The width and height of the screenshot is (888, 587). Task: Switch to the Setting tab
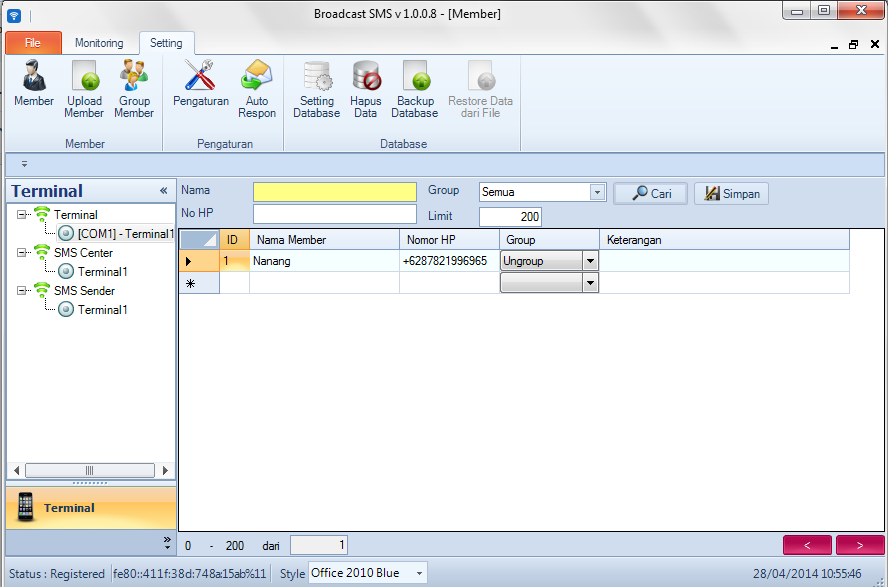pos(166,43)
